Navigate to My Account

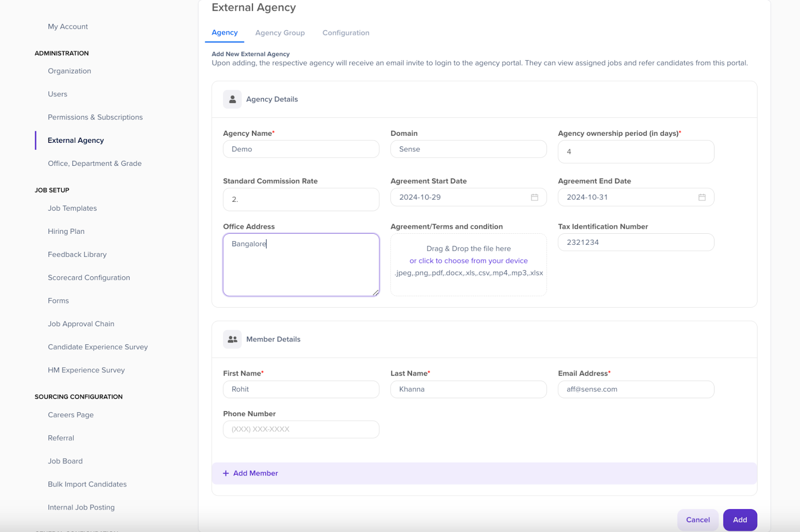(68, 26)
